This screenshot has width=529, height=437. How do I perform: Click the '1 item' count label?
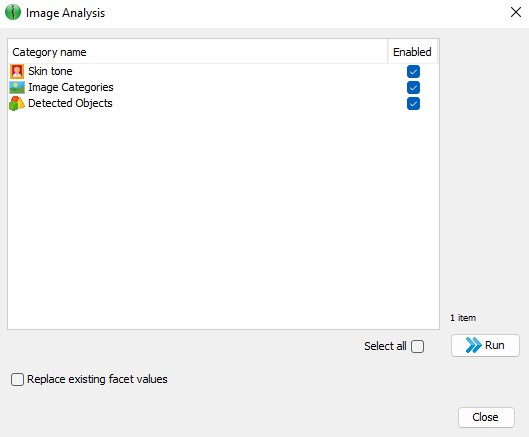click(x=463, y=318)
